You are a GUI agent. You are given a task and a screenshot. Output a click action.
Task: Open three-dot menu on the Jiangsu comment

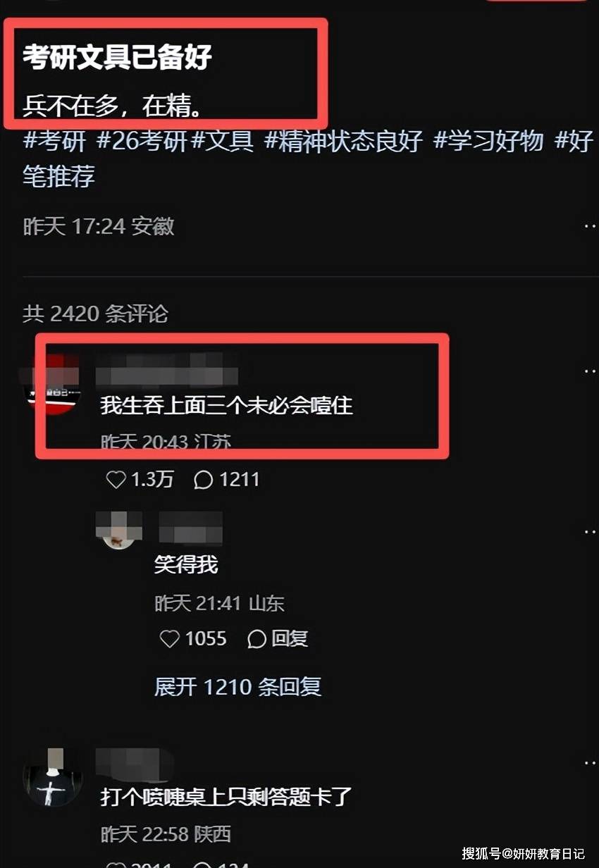coord(591,371)
